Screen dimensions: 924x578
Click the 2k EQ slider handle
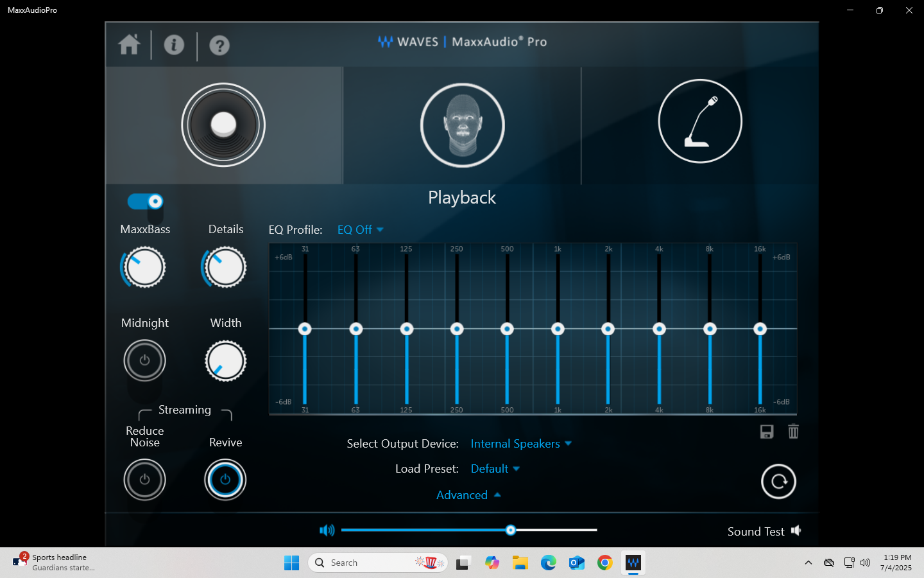(608, 329)
